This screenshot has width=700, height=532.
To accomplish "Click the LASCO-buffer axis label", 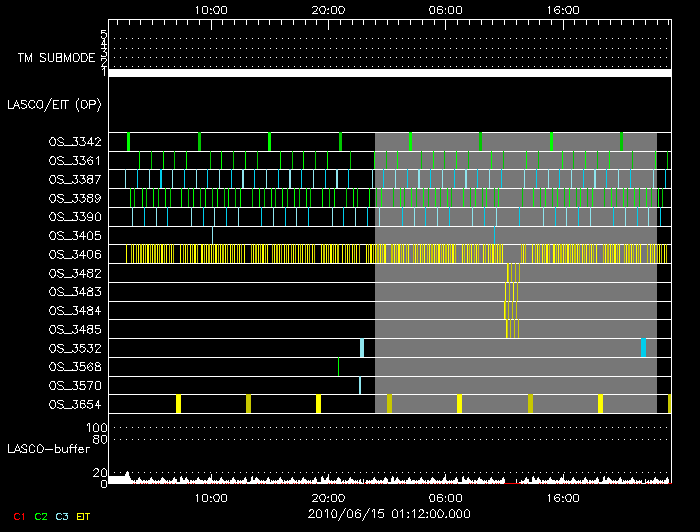I will click(50, 450).
